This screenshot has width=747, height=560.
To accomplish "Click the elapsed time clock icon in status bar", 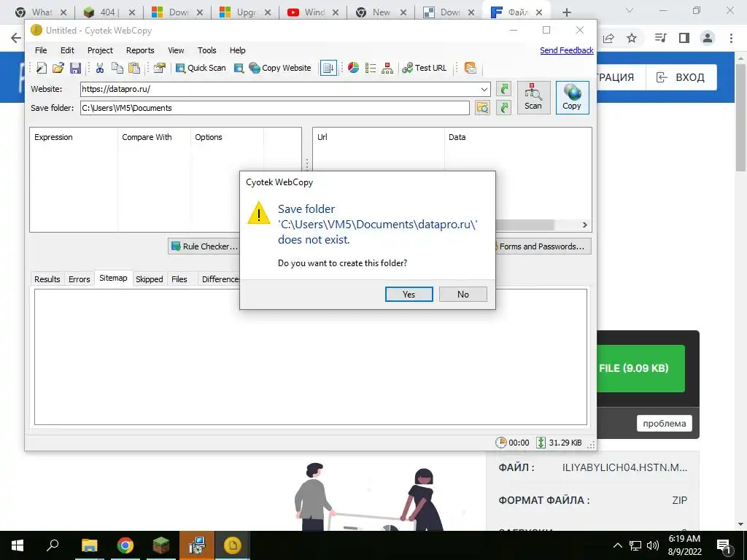I will (x=500, y=443).
